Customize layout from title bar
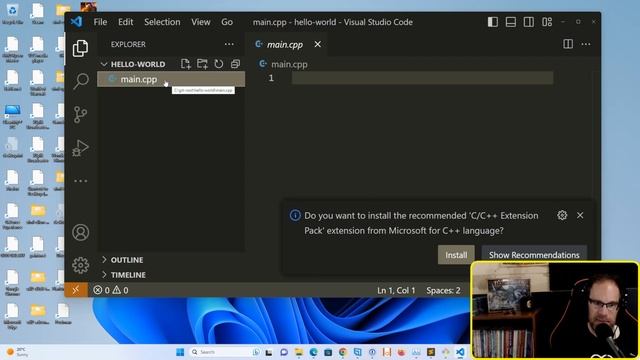Image resolution: width=640 pixels, height=360 pixels. [x=547, y=22]
